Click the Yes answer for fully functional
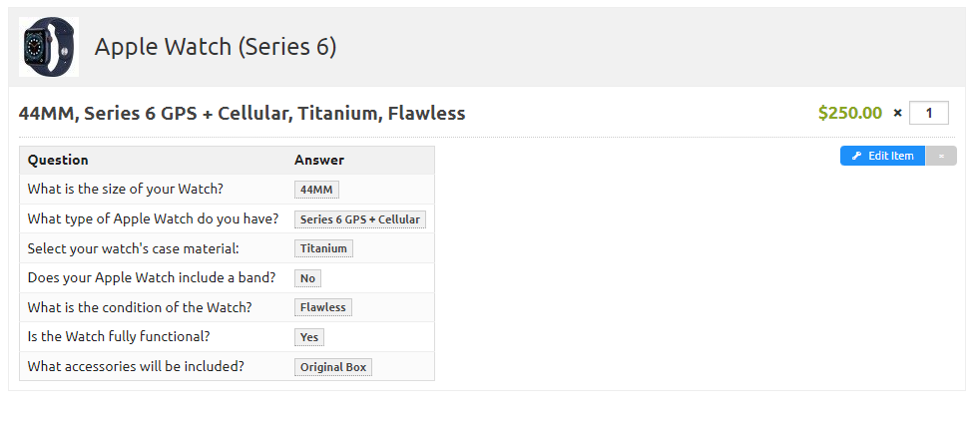The height and width of the screenshot is (423, 980). tap(309, 337)
